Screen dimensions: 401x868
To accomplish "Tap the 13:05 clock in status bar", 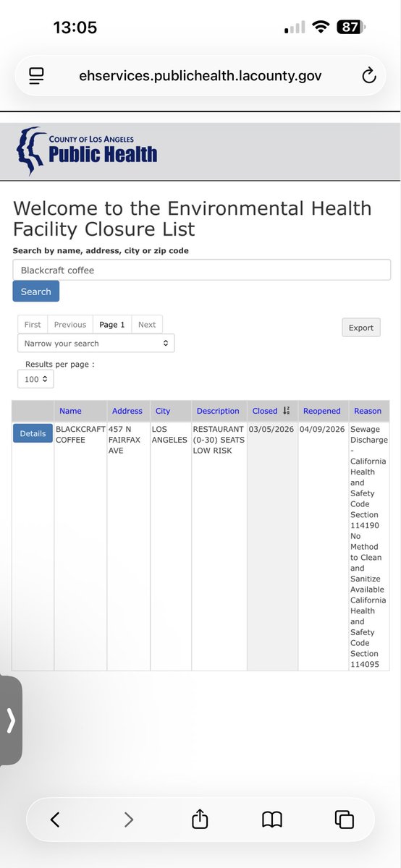I will click(75, 27).
